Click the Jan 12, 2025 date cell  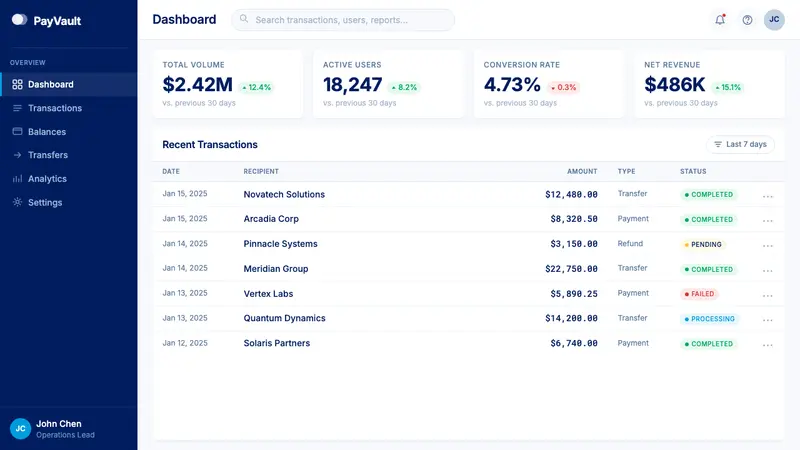point(185,343)
